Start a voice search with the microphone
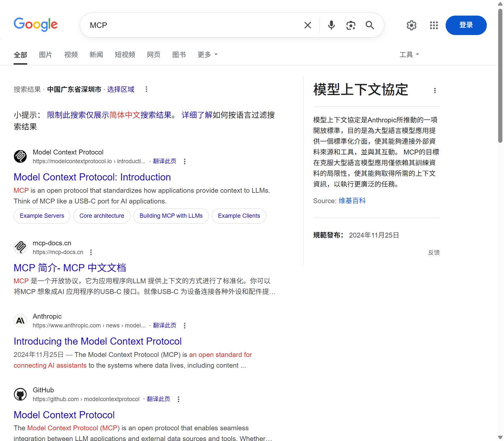This screenshot has width=504, height=441. (x=331, y=25)
